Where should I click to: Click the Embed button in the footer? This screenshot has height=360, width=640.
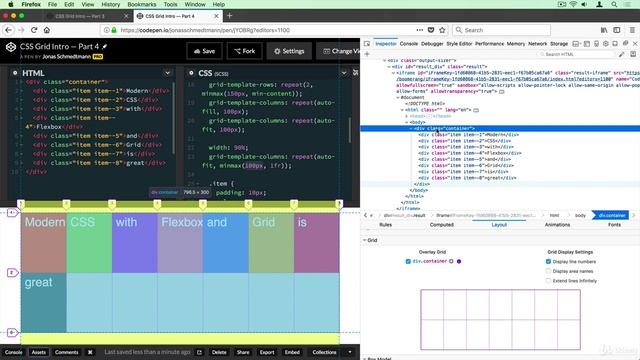[292, 352]
